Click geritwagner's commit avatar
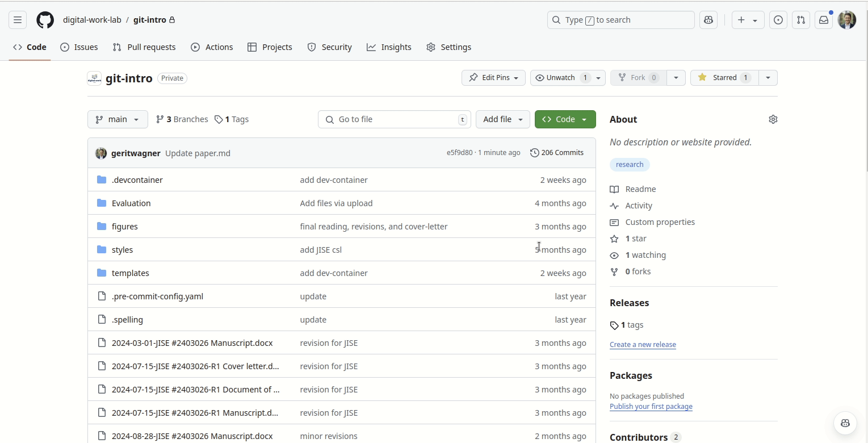This screenshot has width=868, height=443. pos(101,153)
